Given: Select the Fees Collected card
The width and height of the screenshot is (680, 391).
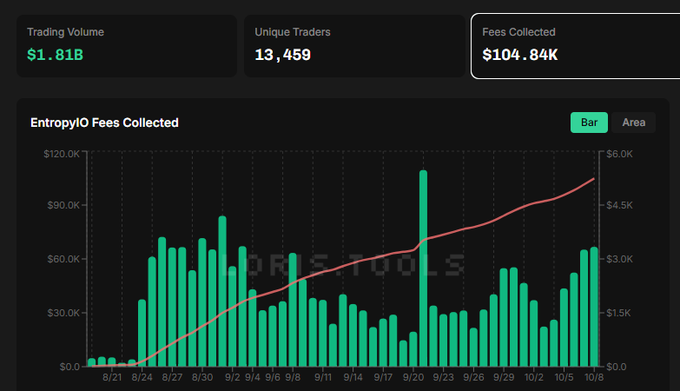Looking at the screenshot, I should coord(575,46).
